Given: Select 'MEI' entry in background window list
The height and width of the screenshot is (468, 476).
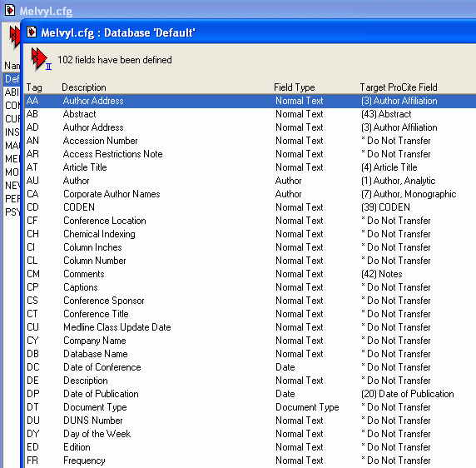Looking at the screenshot, I should coord(12,159).
